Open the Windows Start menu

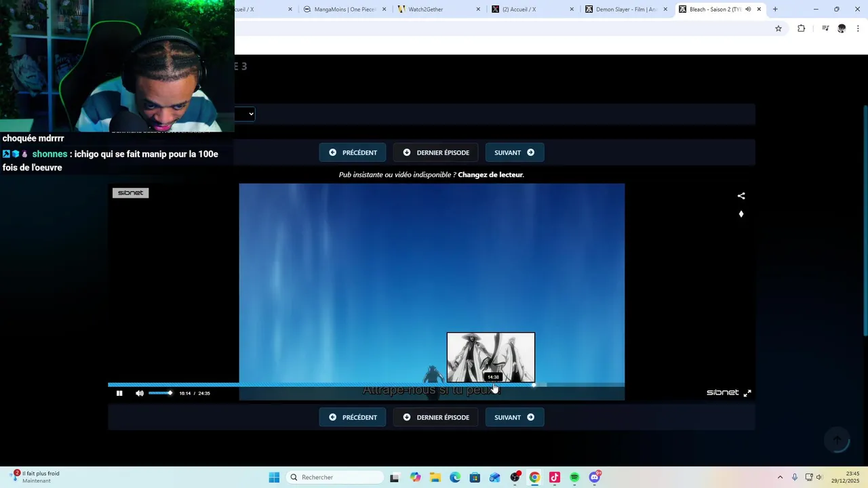(274, 477)
